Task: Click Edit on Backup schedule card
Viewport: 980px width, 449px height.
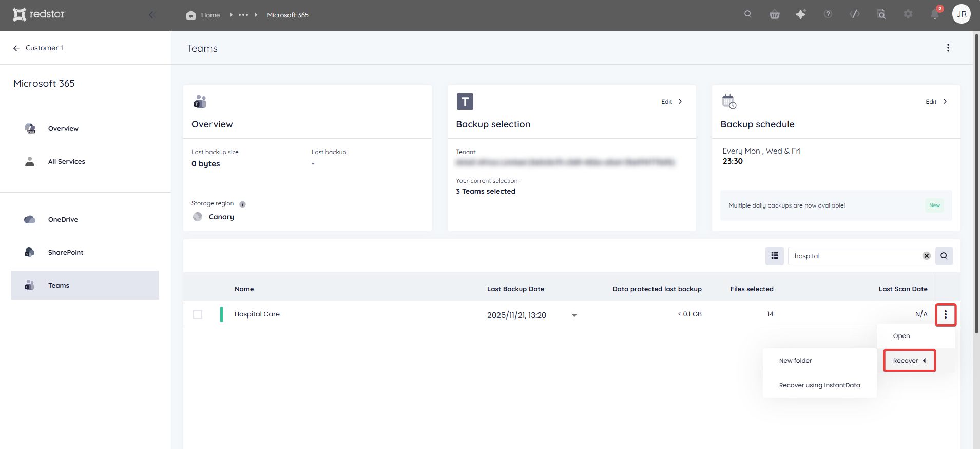Action: [931, 102]
